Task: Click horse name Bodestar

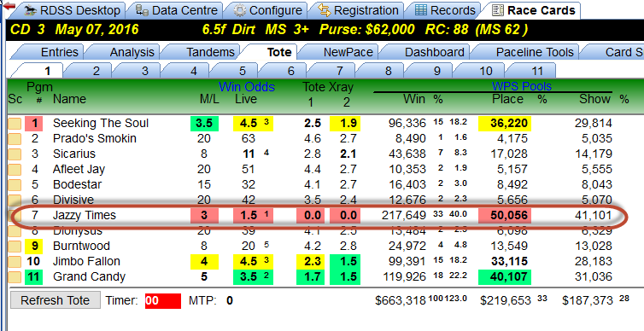Action: pos(77,184)
